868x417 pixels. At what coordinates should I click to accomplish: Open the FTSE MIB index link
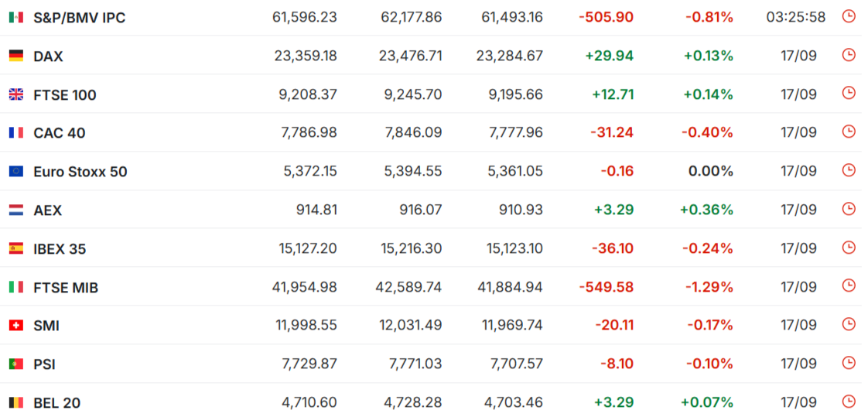[66, 288]
